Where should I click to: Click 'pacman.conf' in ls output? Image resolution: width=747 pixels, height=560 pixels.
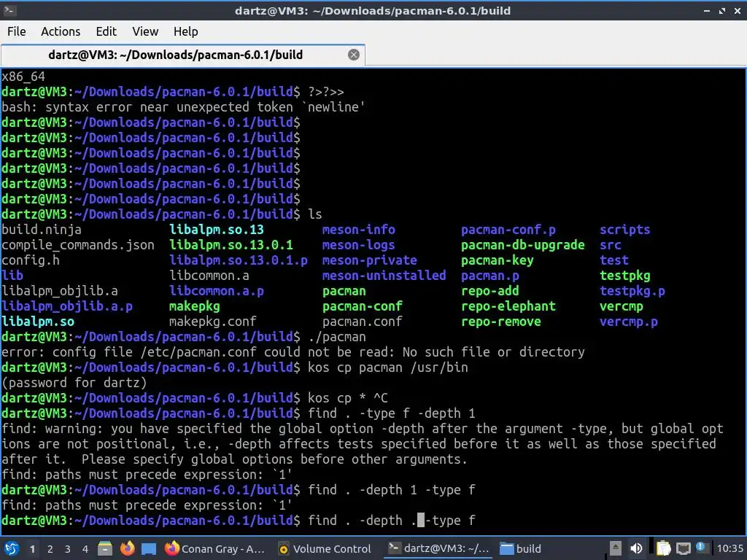click(362, 322)
